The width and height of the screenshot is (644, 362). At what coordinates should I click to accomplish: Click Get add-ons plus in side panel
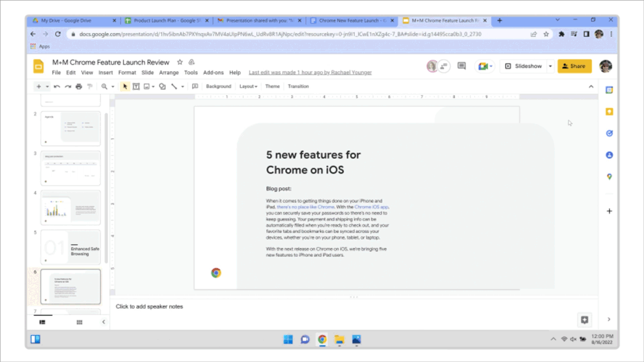(x=610, y=211)
